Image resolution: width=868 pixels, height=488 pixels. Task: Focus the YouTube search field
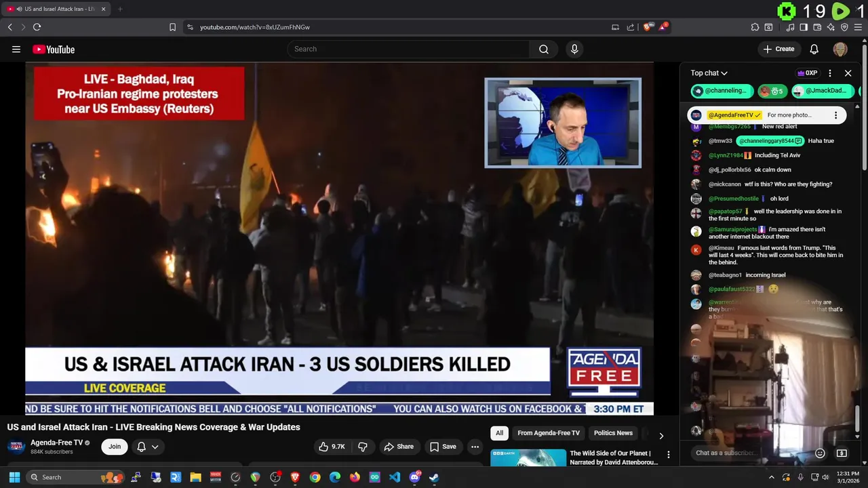coord(408,49)
